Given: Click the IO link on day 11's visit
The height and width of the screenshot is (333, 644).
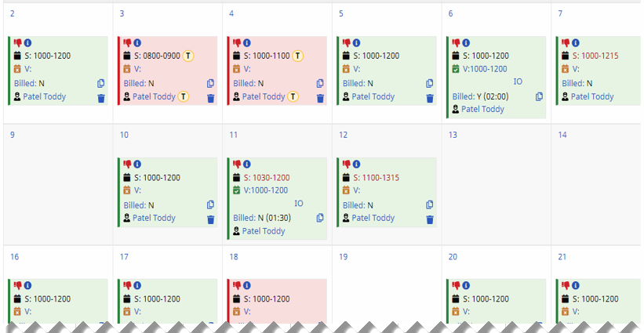Looking at the screenshot, I should [299, 204].
